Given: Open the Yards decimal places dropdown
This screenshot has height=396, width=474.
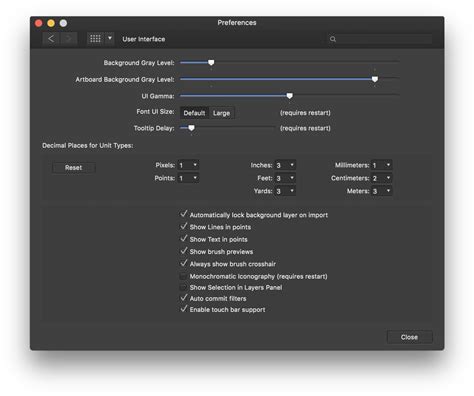Looking at the screenshot, I should coord(285,191).
